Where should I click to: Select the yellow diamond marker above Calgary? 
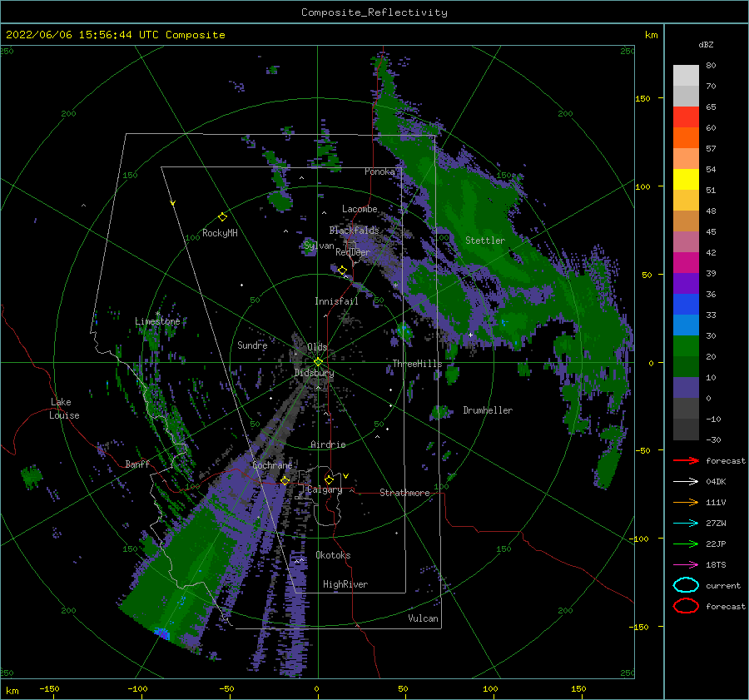[329, 479]
